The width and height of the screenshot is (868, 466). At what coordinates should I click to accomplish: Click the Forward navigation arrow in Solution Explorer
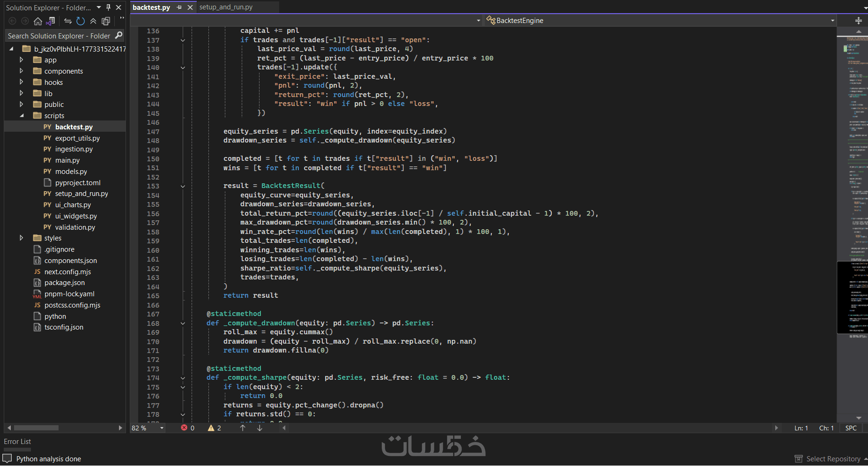[x=25, y=21]
